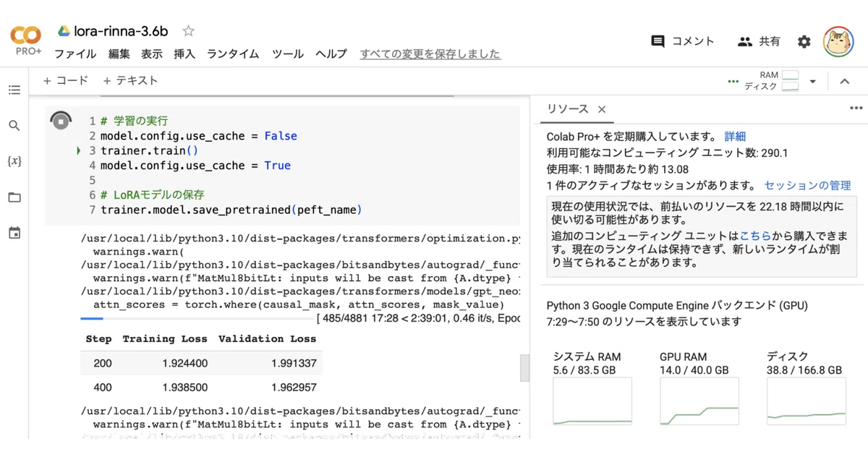Open the table of contents sidebar
Screen dimensions: 868x454
[14, 90]
